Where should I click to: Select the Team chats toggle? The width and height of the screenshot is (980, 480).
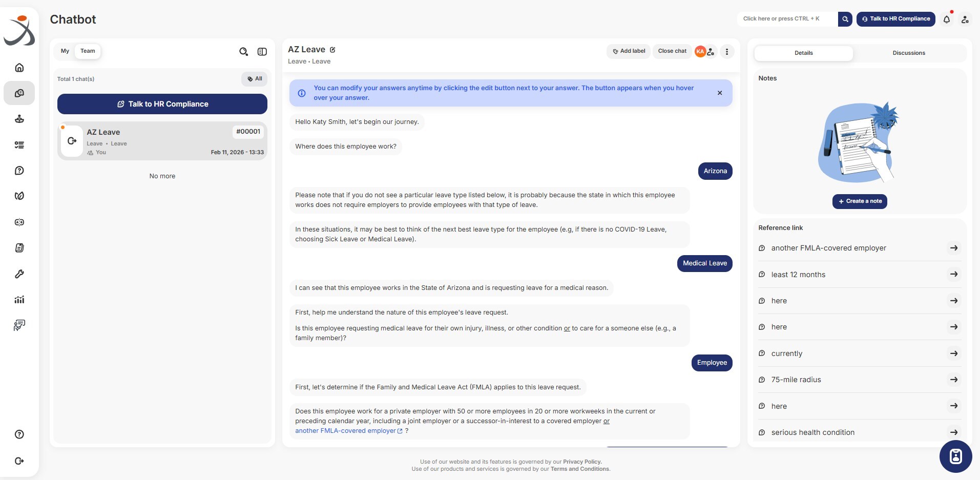[x=88, y=51]
